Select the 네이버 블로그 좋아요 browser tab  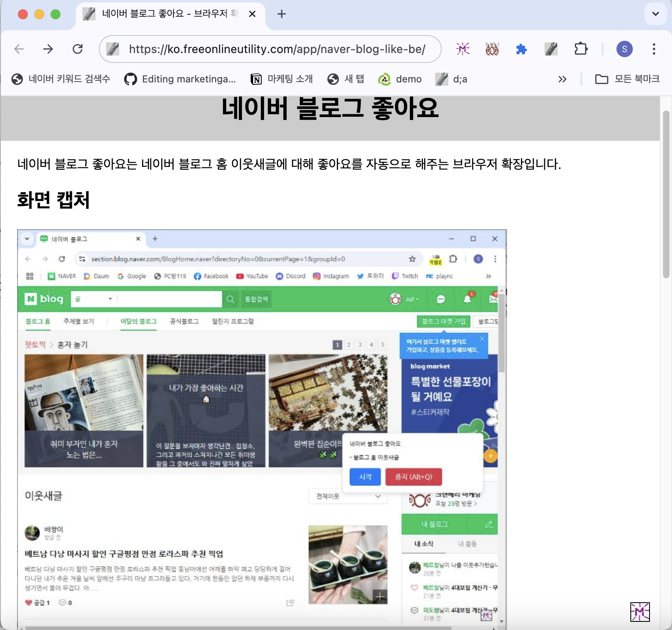[x=170, y=14]
